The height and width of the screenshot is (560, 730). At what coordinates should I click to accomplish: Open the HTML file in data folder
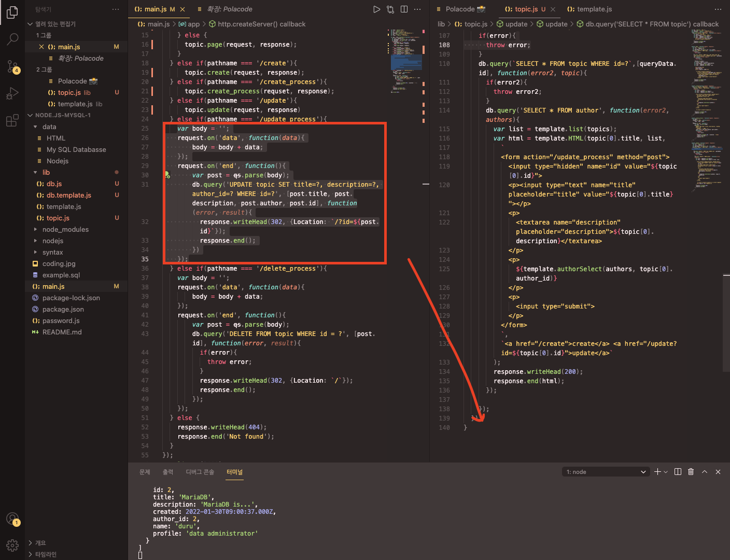coord(76,138)
